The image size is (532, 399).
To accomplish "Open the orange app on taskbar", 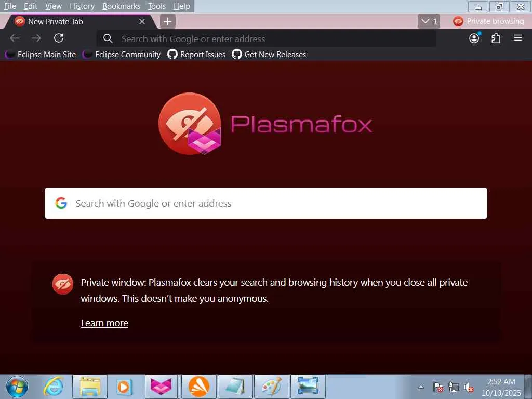I will click(x=199, y=387).
